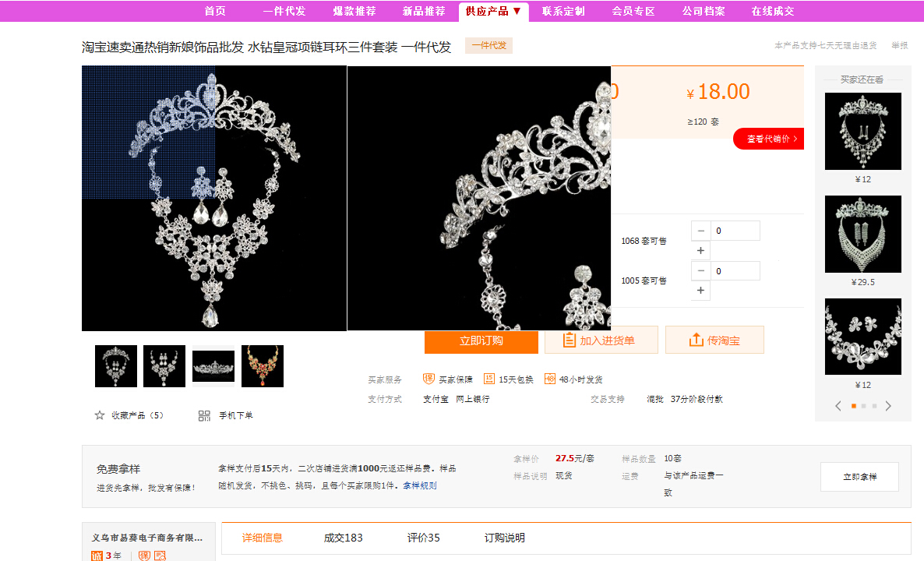Show next items in 买家还在看 carousel
The width and height of the screenshot is (924, 561).
point(888,406)
